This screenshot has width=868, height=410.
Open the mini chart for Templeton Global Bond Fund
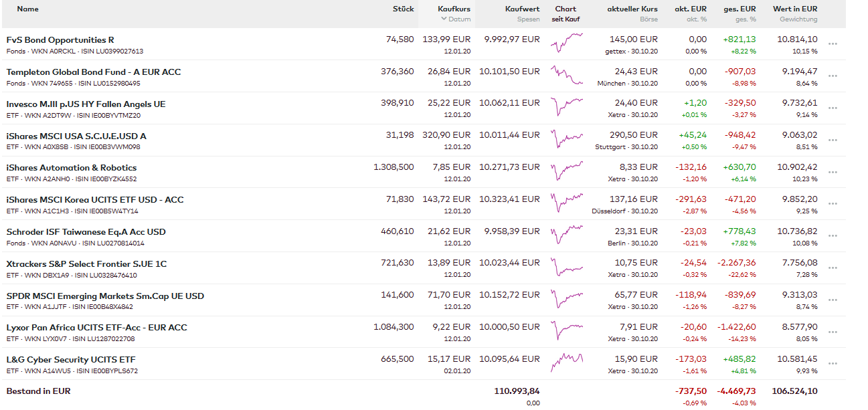pos(566,76)
